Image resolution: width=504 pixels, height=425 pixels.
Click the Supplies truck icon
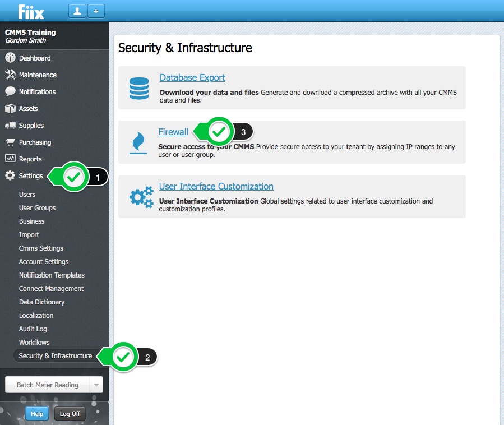pyautogui.click(x=10, y=126)
